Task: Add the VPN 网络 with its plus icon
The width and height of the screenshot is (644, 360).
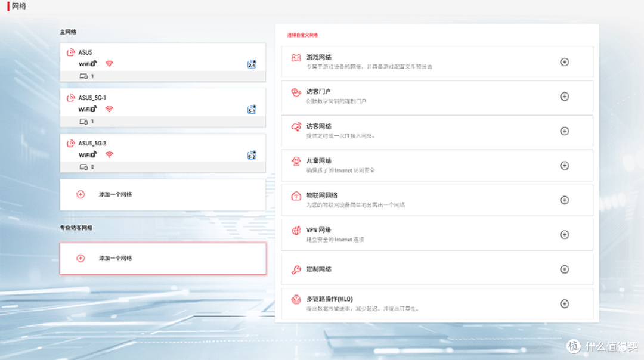Action: 565,234
